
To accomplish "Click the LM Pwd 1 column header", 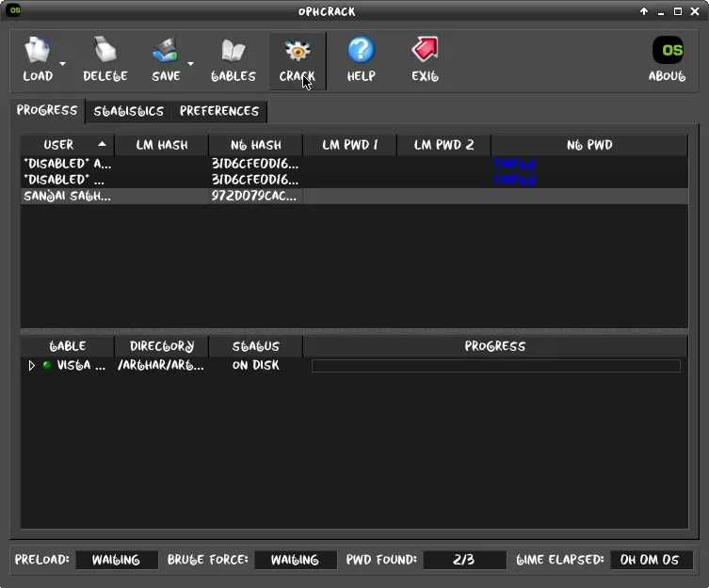I will click(x=350, y=145).
